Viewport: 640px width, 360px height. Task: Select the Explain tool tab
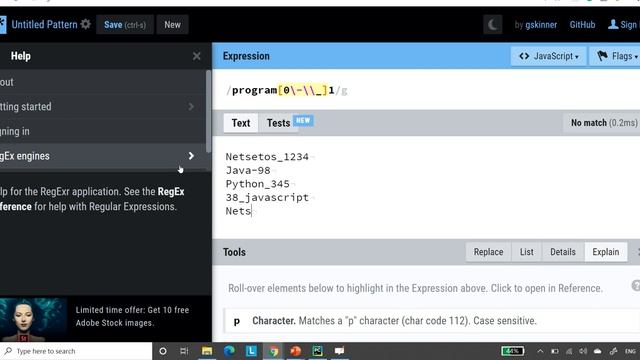coord(606,252)
